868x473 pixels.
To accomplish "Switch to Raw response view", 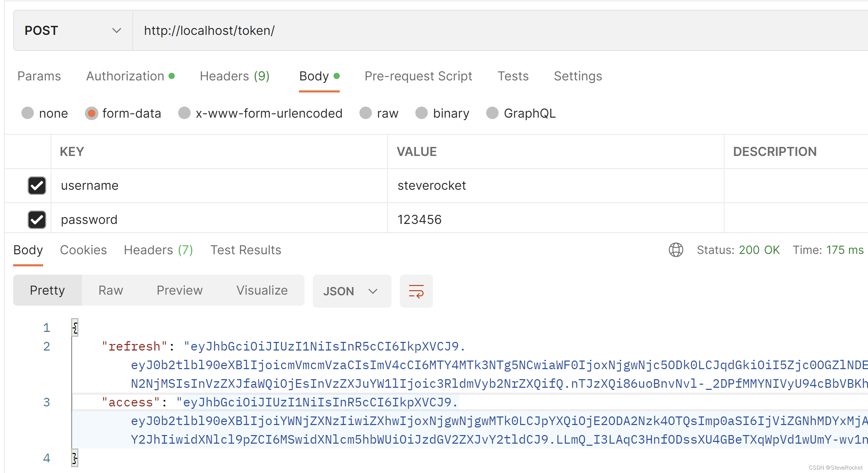I will [110, 290].
